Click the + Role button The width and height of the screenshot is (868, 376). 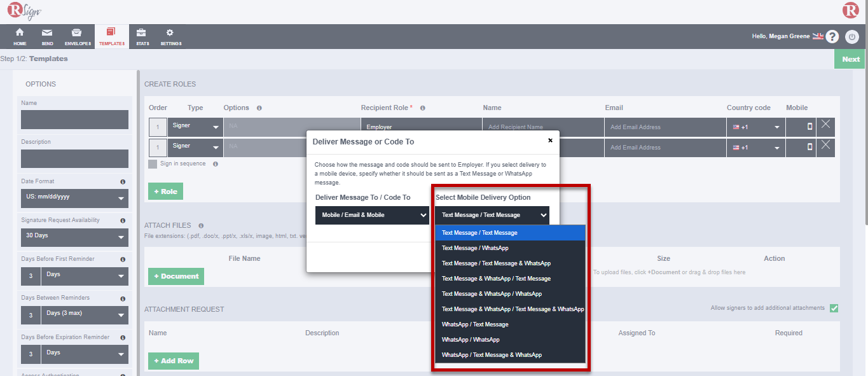click(x=165, y=191)
